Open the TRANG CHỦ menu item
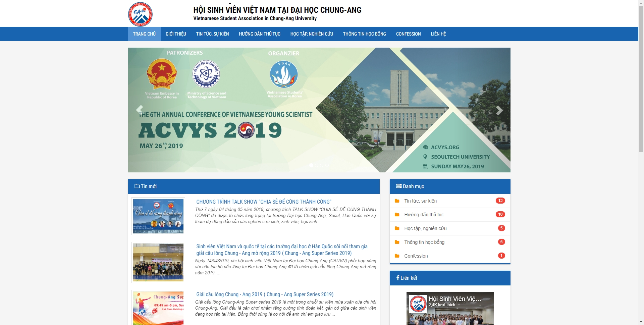The height and width of the screenshot is (325, 644). coord(144,34)
